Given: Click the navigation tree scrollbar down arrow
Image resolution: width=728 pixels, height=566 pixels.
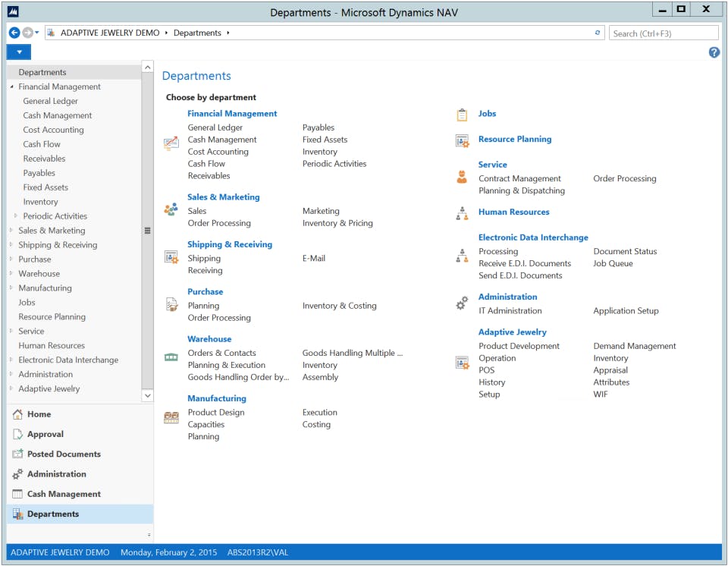Looking at the screenshot, I should pos(147,395).
